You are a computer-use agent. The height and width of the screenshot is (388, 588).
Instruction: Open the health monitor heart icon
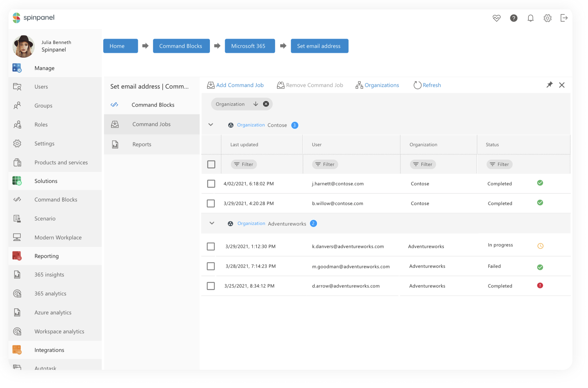(x=496, y=18)
